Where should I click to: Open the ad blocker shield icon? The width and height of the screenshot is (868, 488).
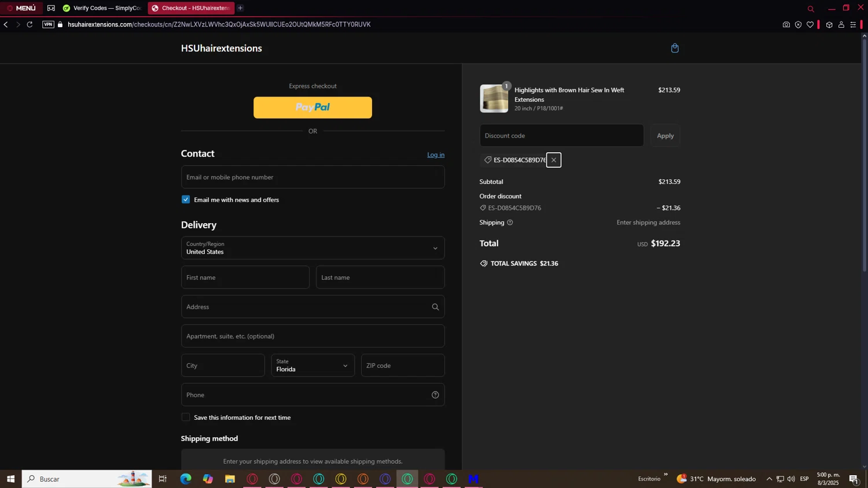click(x=798, y=24)
